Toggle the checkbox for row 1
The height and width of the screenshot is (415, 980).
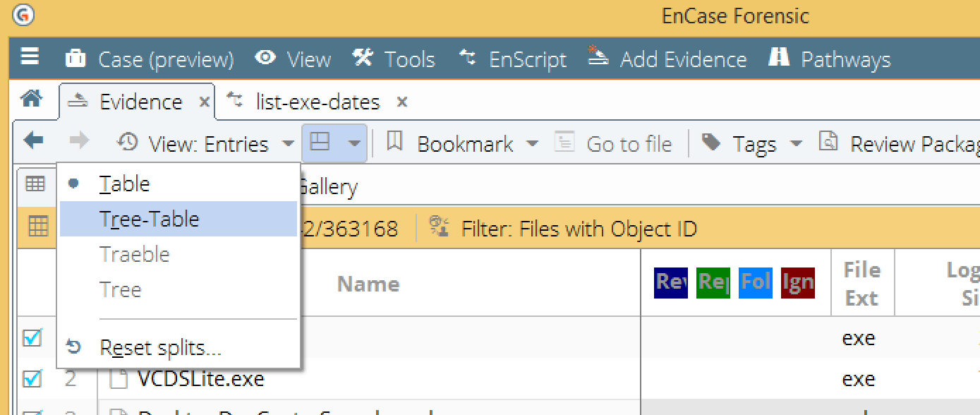tap(32, 337)
